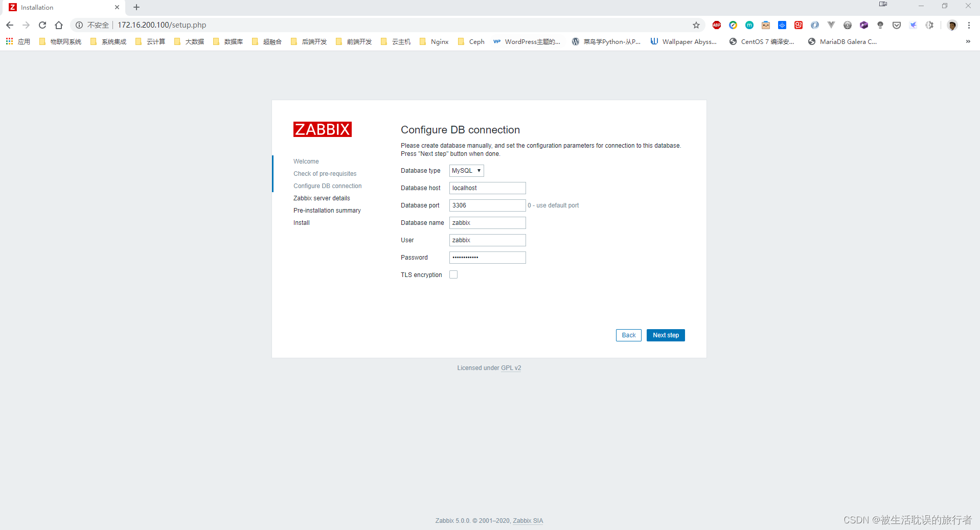Close the Installation tab
980x530 pixels.
click(x=117, y=7)
